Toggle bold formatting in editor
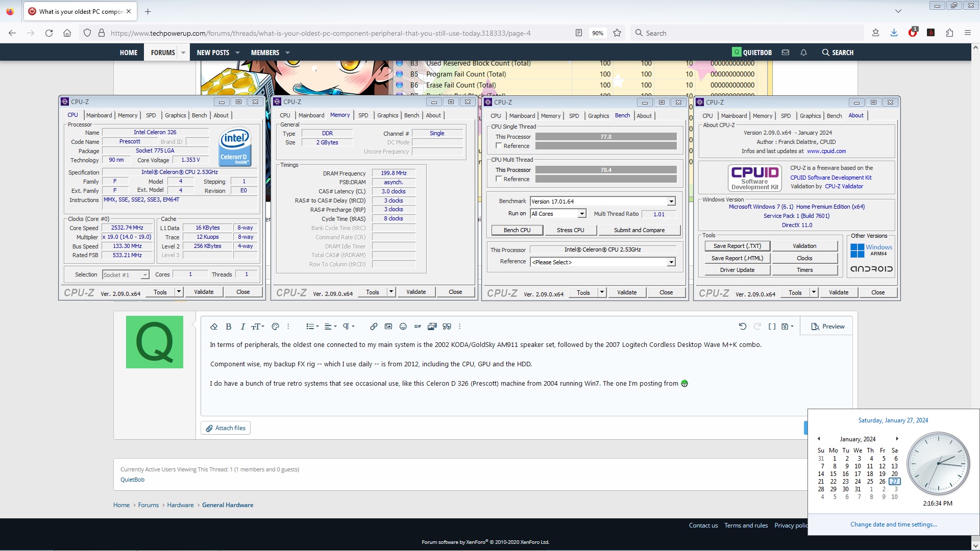The width and height of the screenshot is (980, 551). [229, 327]
